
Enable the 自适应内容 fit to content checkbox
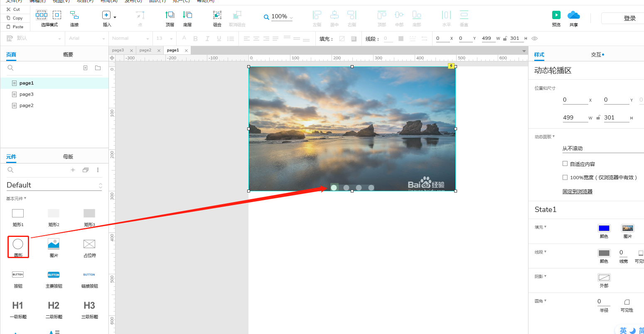[x=565, y=164]
